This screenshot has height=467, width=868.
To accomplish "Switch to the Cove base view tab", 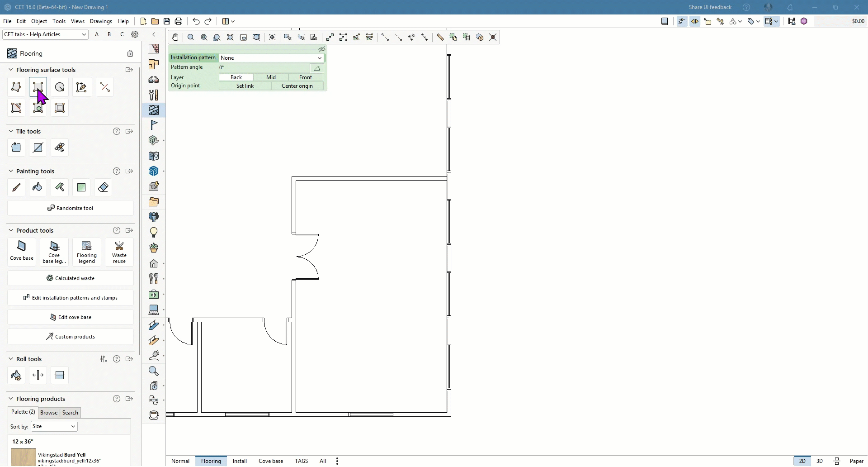I will 271,462.
